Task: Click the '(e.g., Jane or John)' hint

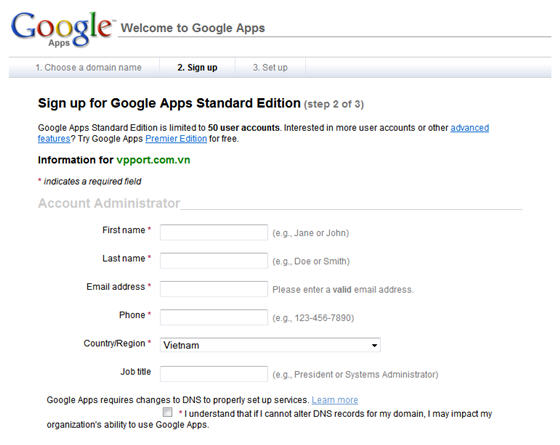Action: coord(310,233)
